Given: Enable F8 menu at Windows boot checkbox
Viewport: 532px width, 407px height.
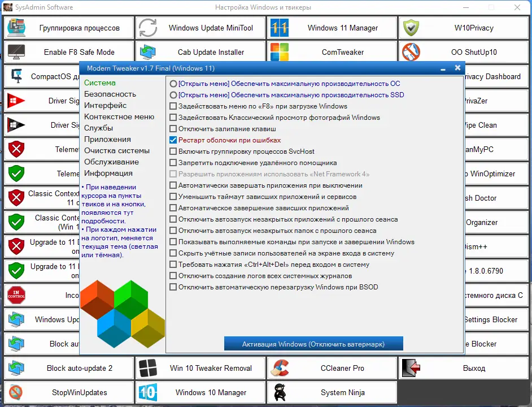Looking at the screenshot, I should [173, 106].
